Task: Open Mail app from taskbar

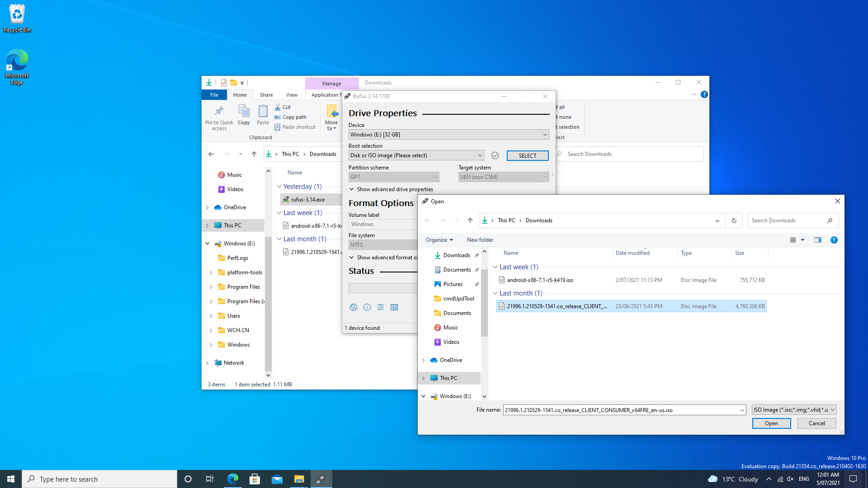Action: (277, 479)
